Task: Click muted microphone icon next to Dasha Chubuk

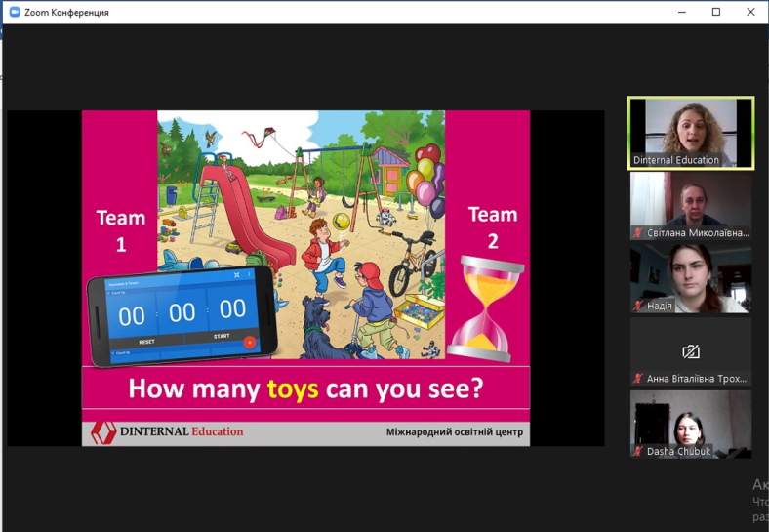Action: [x=637, y=451]
